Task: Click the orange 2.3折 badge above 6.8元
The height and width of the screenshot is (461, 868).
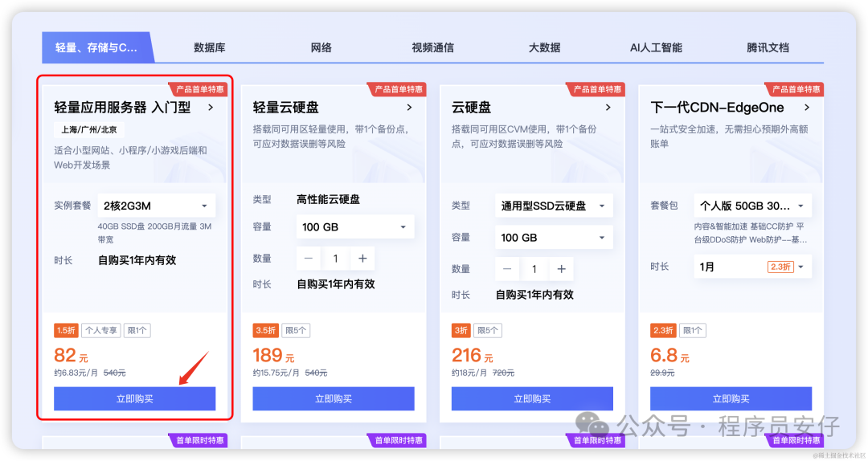Action: (x=662, y=330)
